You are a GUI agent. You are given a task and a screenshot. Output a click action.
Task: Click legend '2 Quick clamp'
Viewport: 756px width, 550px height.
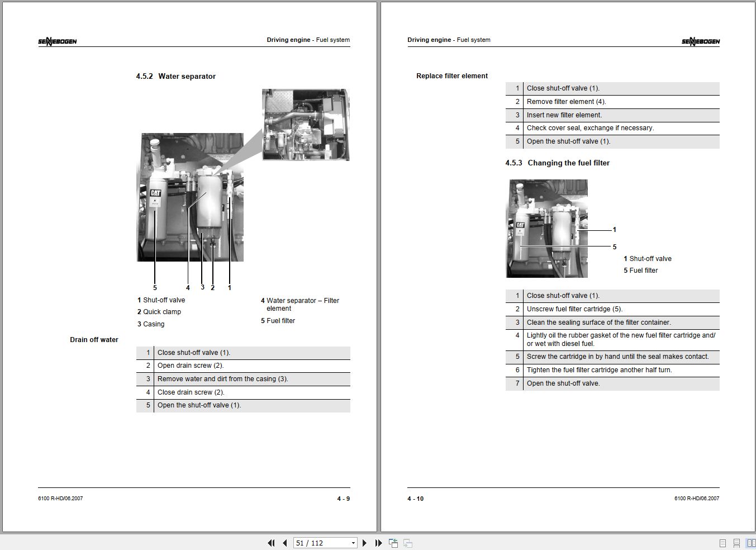159,312
